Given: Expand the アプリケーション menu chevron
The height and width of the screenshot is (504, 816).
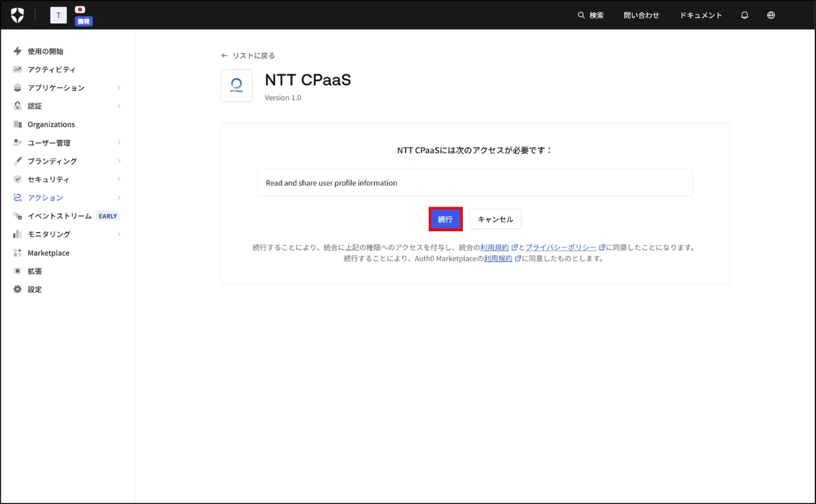Looking at the screenshot, I should [119, 88].
